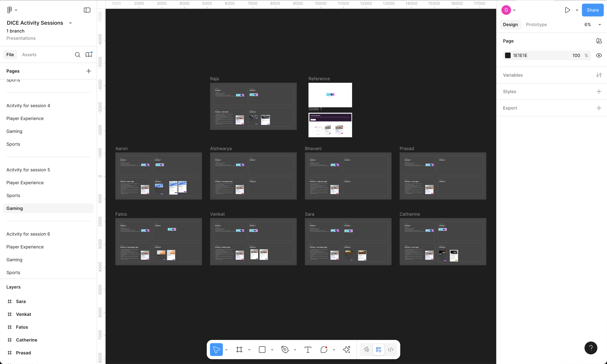Switch to Dev Mode toggle

(x=391, y=350)
